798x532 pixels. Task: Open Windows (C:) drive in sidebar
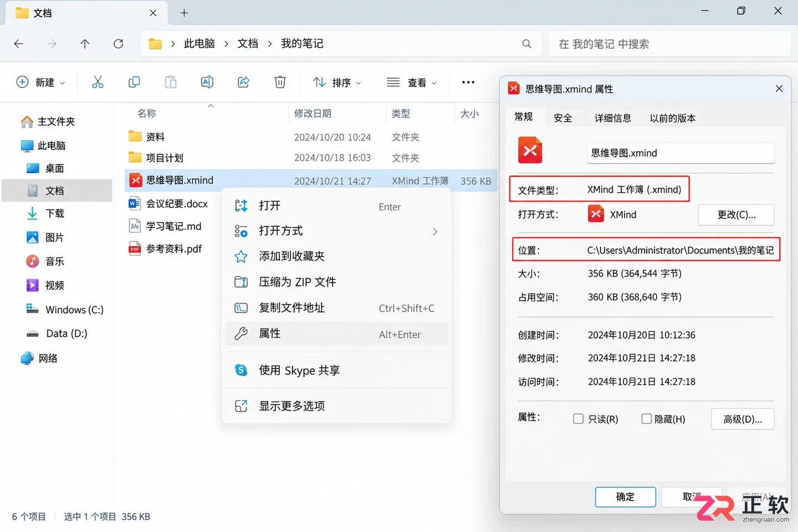[74, 309]
